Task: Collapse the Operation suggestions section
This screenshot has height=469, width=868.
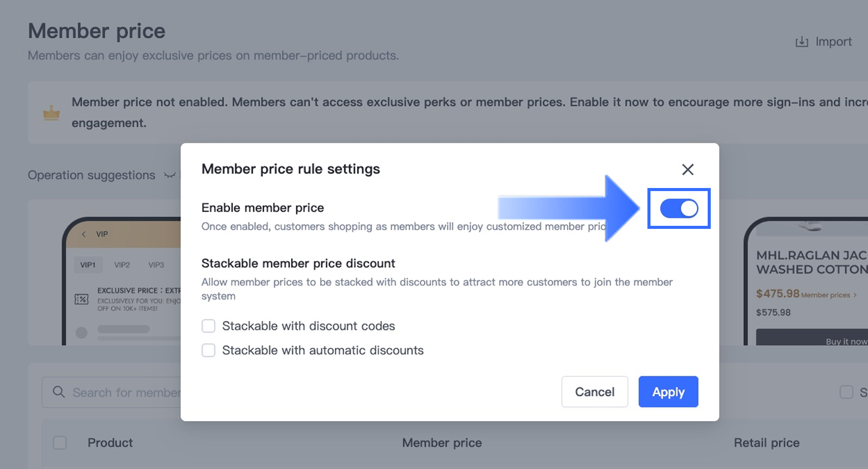Action: pos(170,175)
